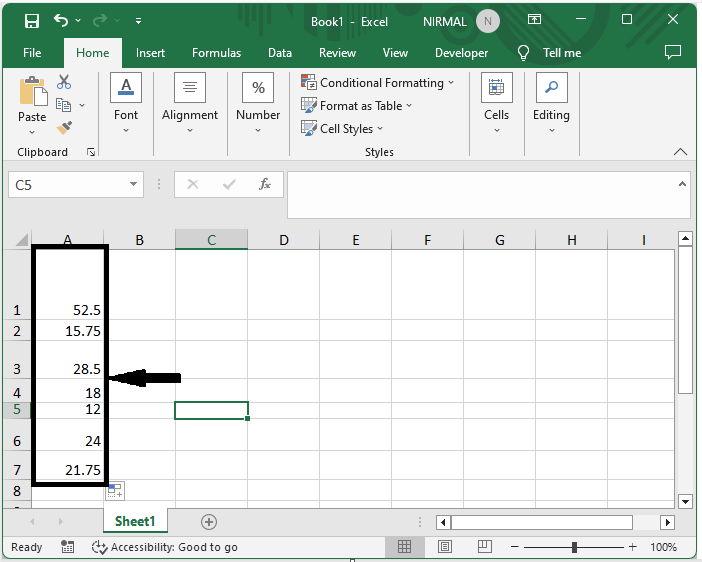Open the Review tab
702x562 pixels.
pos(337,53)
